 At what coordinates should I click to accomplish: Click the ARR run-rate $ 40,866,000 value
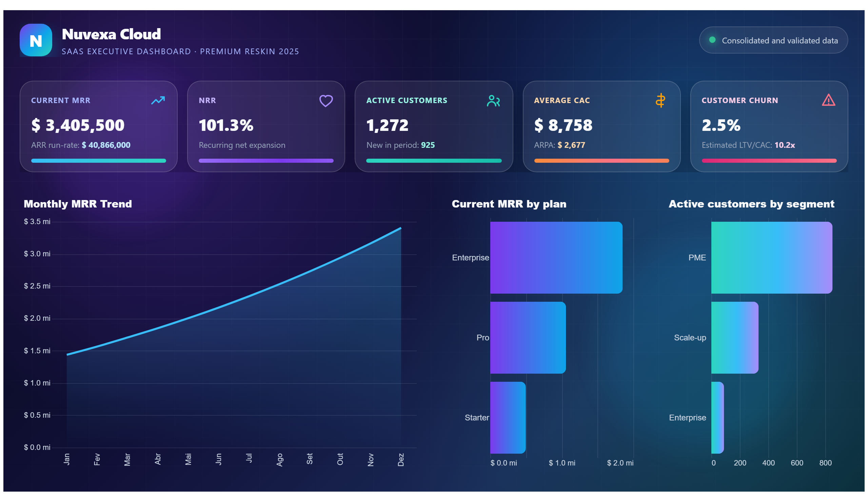tap(106, 145)
